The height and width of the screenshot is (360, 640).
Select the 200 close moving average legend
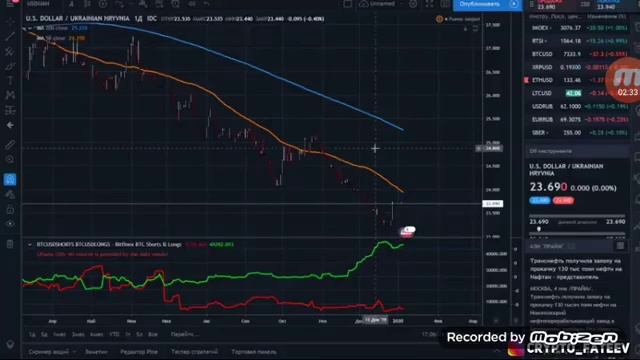(x=62, y=28)
